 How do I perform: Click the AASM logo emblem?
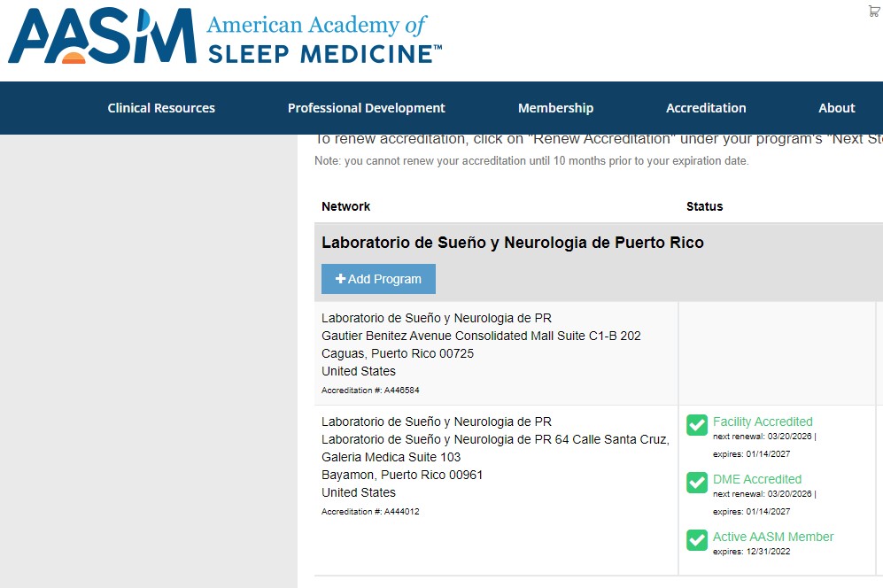point(102,35)
